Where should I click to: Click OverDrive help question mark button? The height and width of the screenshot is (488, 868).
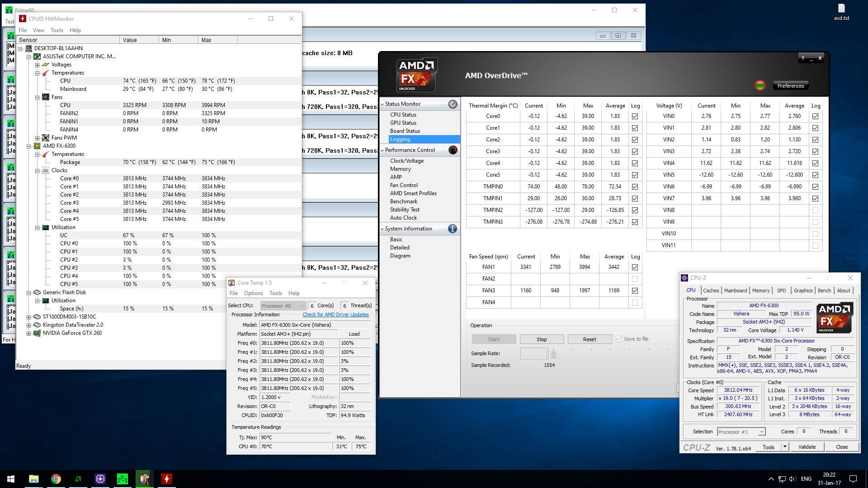click(x=803, y=58)
